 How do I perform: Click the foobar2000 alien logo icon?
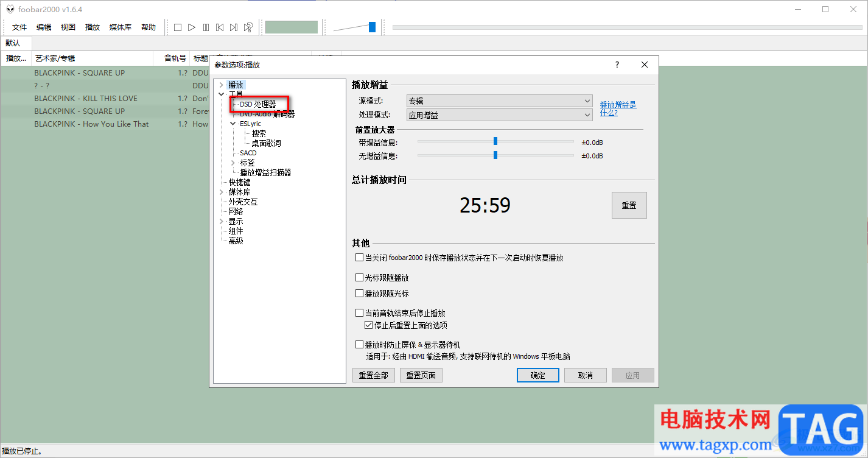point(10,9)
